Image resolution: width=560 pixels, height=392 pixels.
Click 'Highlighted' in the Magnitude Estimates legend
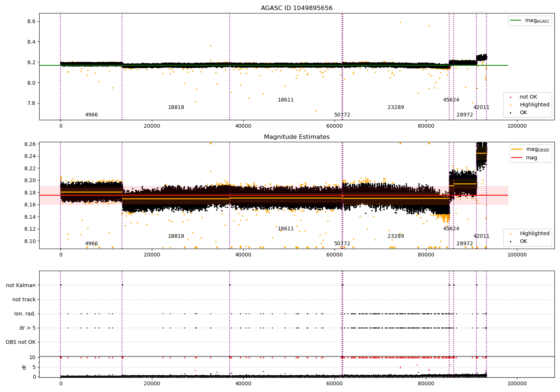[x=535, y=234]
